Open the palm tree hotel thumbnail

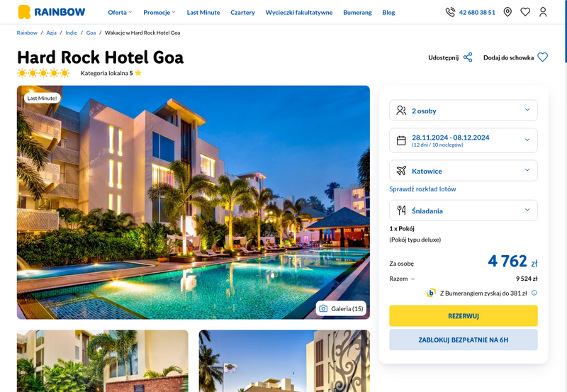coord(103,361)
